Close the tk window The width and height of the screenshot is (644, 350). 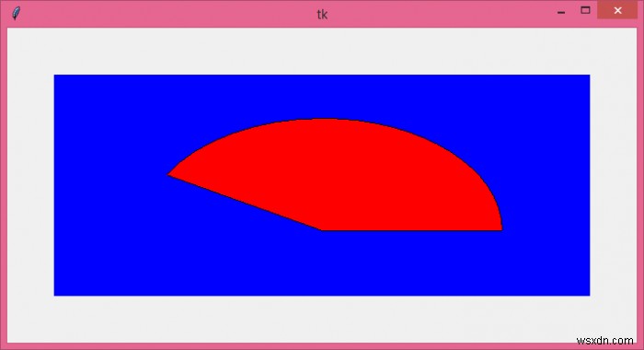(x=617, y=10)
